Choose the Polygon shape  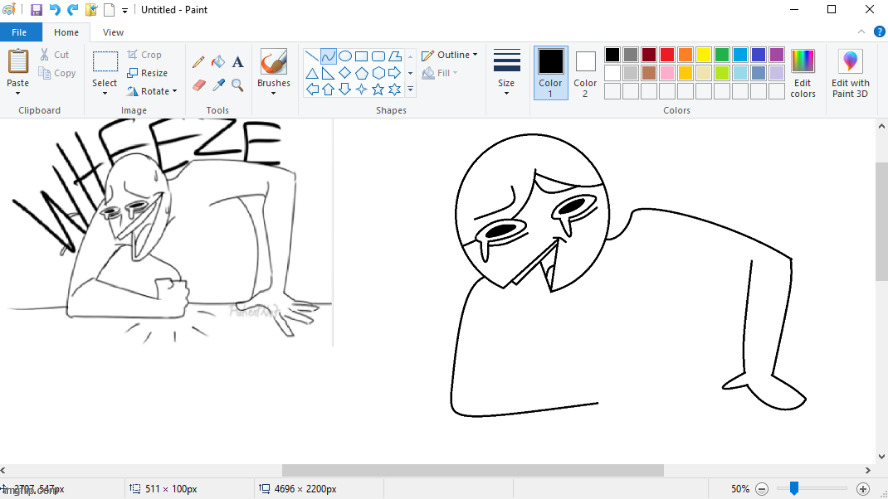coord(395,56)
